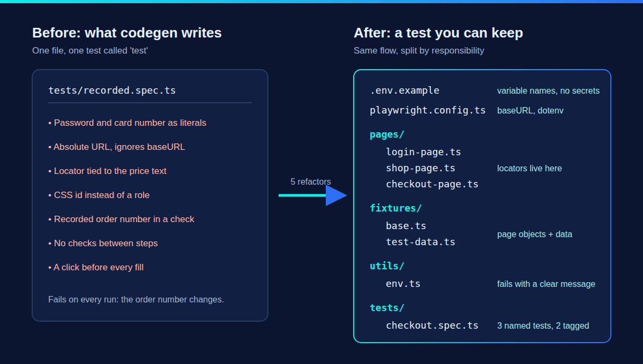This screenshot has height=364, width=643.
Task: Select the .env.example file entry
Action: tap(405, 90)
